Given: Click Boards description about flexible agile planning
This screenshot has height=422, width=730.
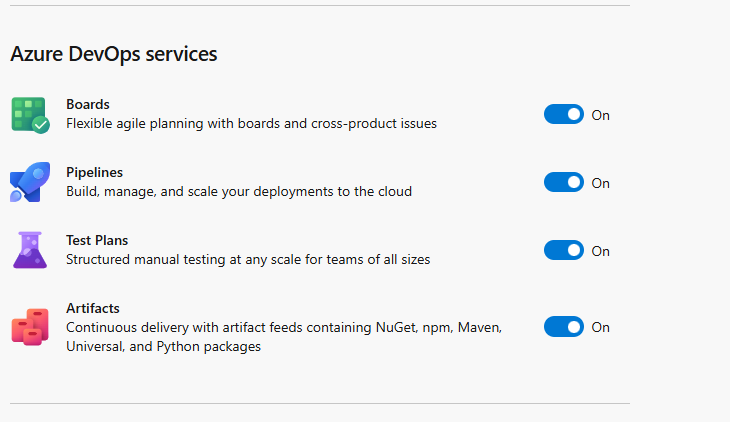Looking at the screenshot, I should [251, 123].
